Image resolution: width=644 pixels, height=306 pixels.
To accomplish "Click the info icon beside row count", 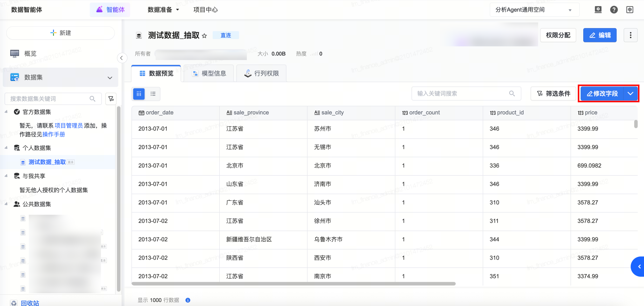I will (188, 300).
